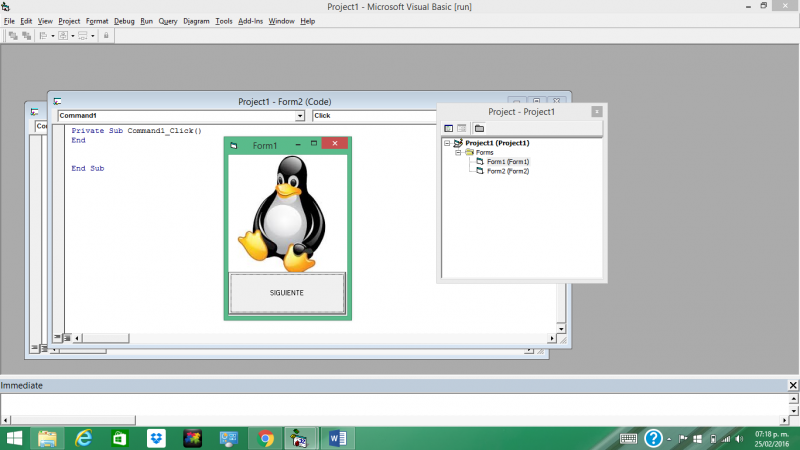Close the Project - Project1 panel
800x450 pixels.
click(596, 112)
